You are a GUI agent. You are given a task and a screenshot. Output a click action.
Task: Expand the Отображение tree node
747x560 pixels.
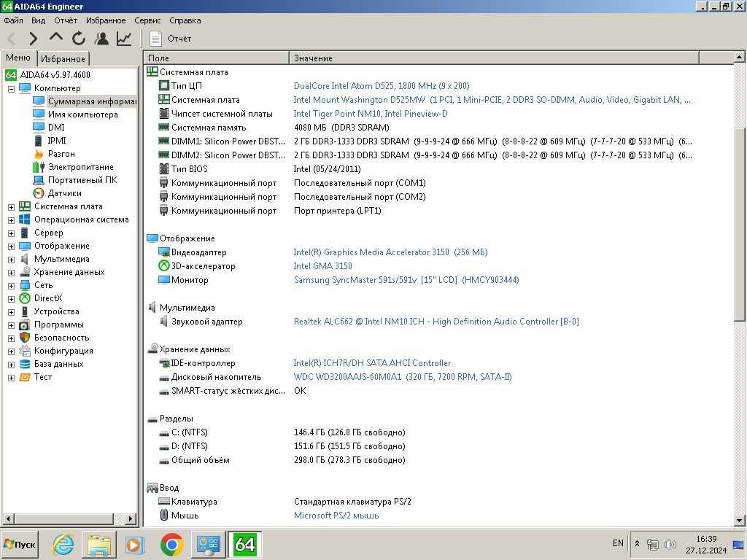point(11,246)
